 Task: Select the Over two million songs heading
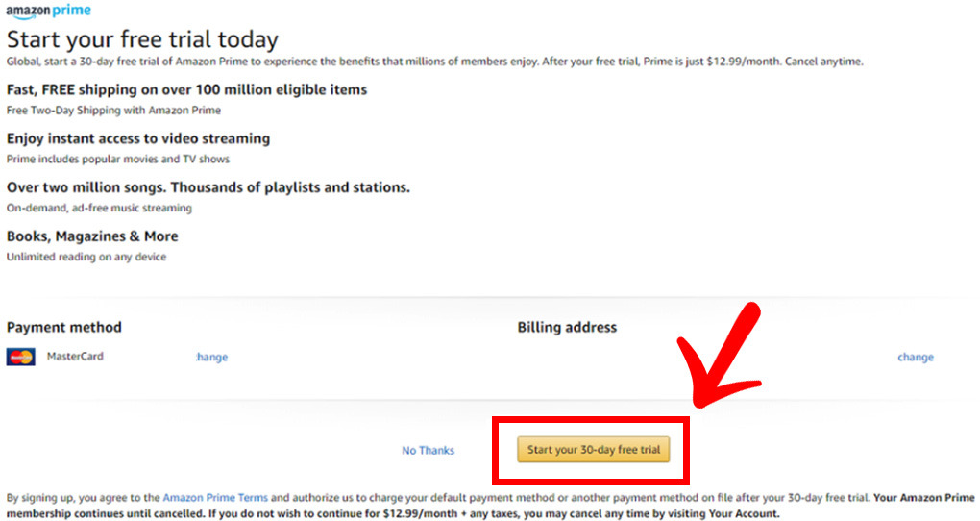click(x=208, y=187)
